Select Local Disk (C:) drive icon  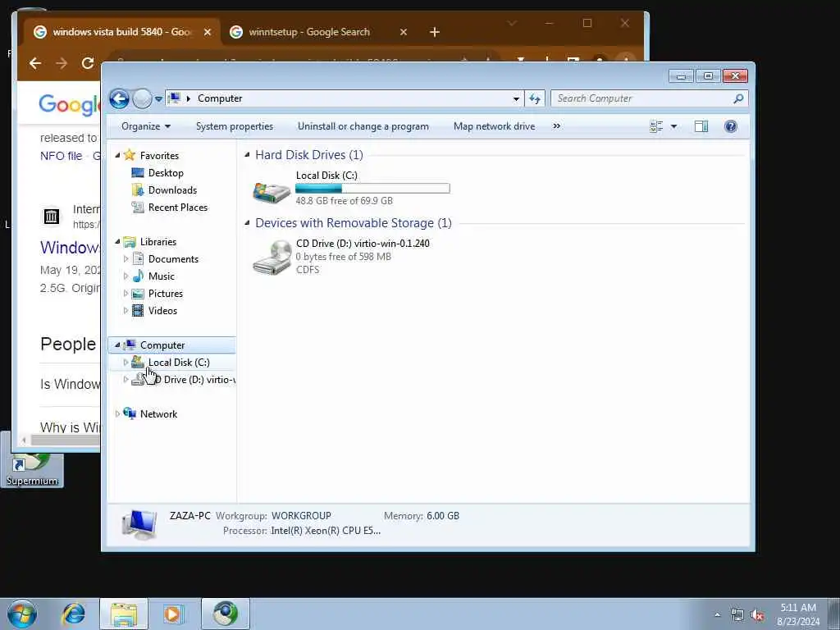tap(272, 191)
